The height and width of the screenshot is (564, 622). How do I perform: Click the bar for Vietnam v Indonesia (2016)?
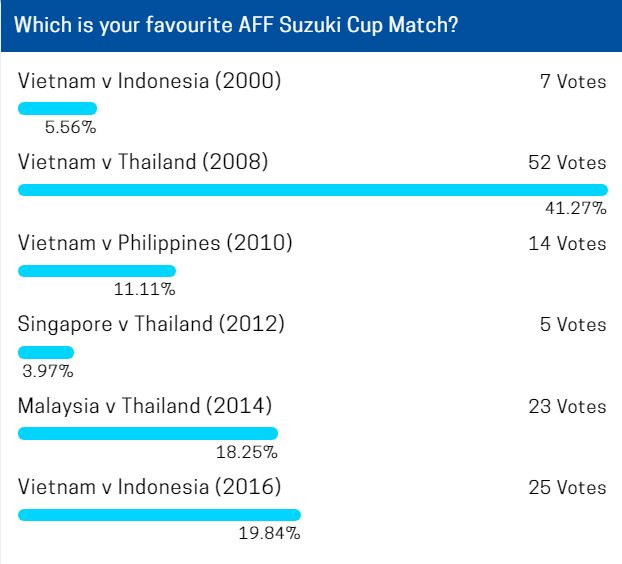[x=159, y=515]
